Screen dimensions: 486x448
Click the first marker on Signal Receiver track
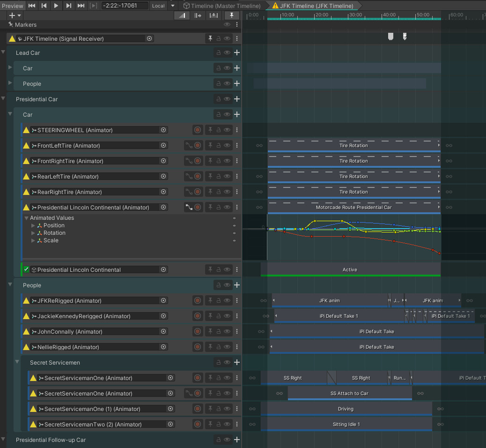tap(390, 37)
